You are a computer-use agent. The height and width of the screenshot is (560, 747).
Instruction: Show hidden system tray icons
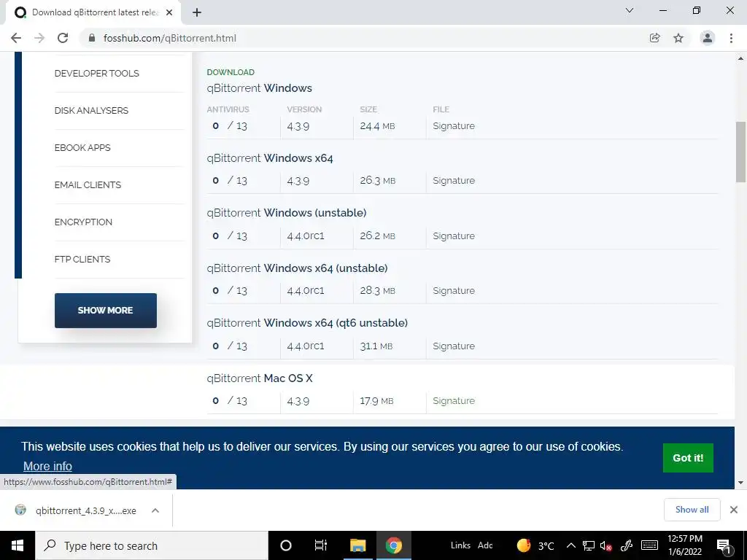(x=571, y=545)
